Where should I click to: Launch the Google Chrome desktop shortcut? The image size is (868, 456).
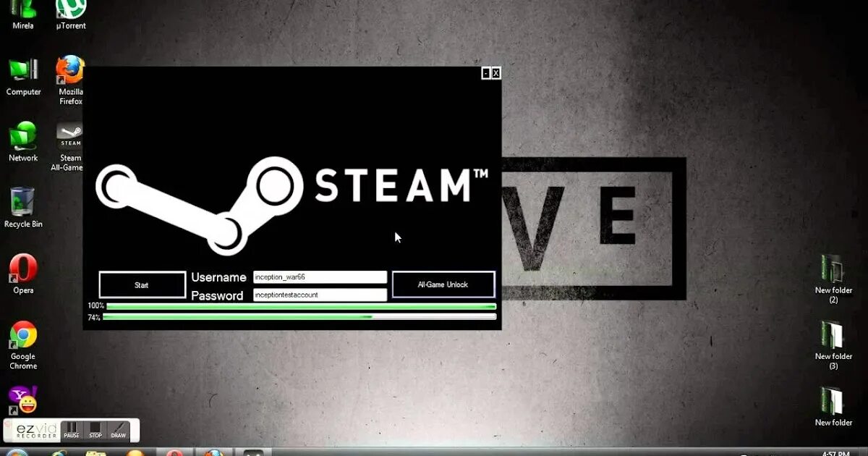23,345
